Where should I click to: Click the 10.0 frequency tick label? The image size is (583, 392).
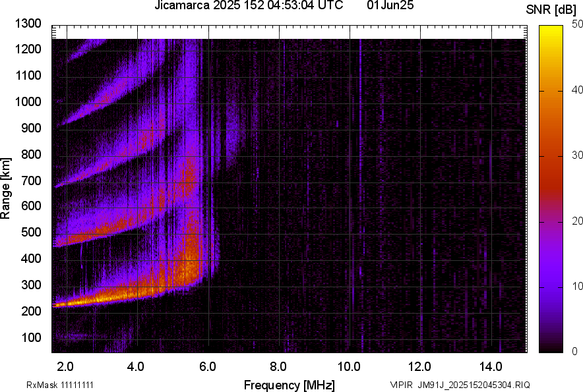tap(349, 367)
